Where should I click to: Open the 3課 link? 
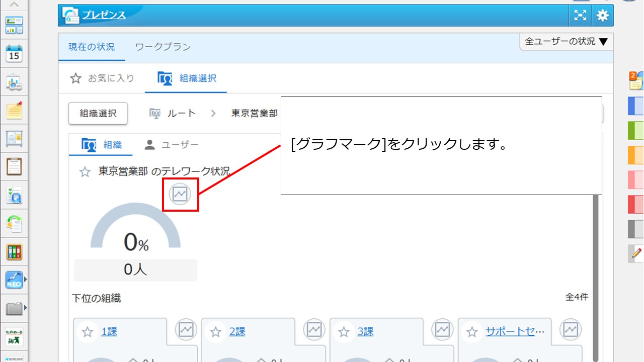[x=366, y=332]
